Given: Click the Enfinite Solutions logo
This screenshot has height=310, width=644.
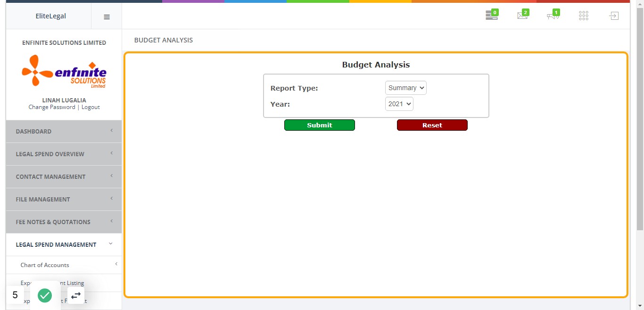Looking at the screenshot, I should (x=64, y=71).
